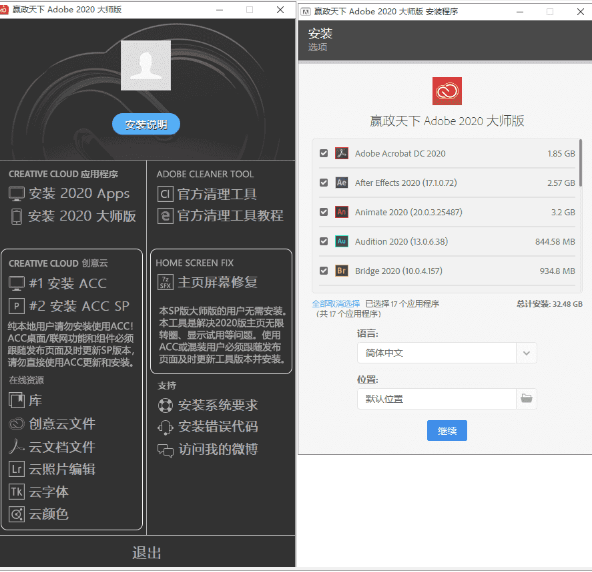Click the After Effects 2020 (17.1.0.72) row text
Image resolution: width=592 pixels, height=572 pixels.
coord(406,183)
